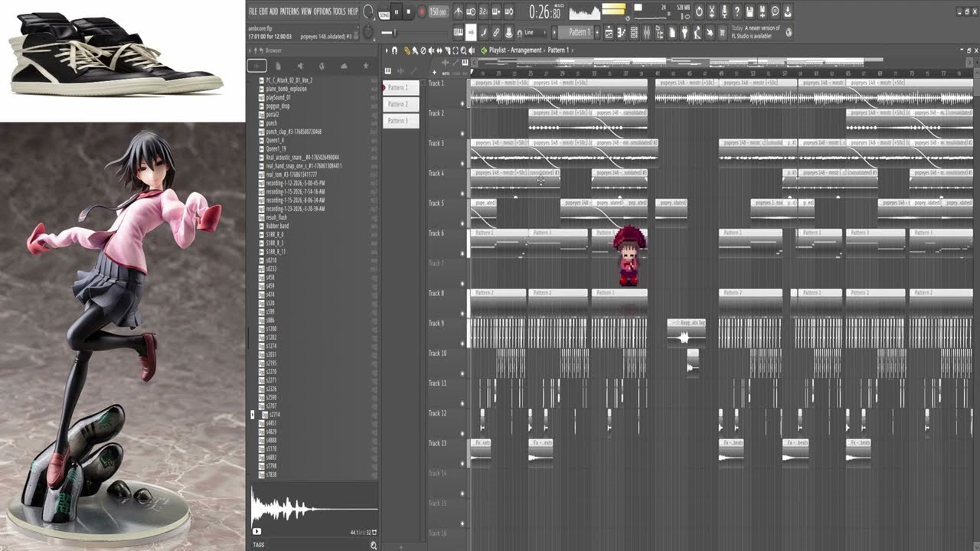Toggle the recording countdown icon
The height and width of the screenshot is (551, 980).
tap(483, 11)
